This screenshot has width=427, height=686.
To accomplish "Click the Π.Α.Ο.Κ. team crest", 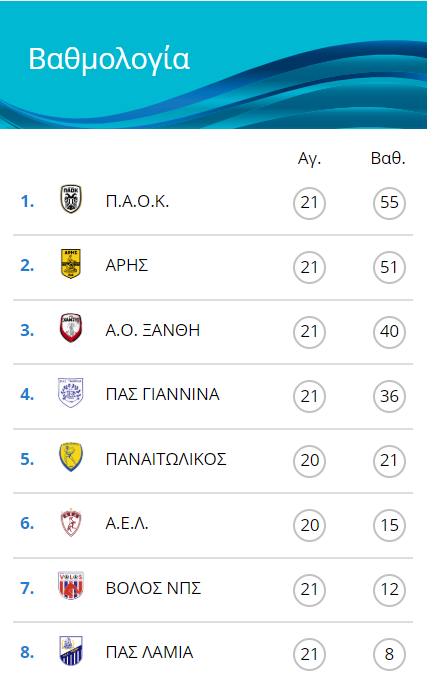I will point(71,199).
